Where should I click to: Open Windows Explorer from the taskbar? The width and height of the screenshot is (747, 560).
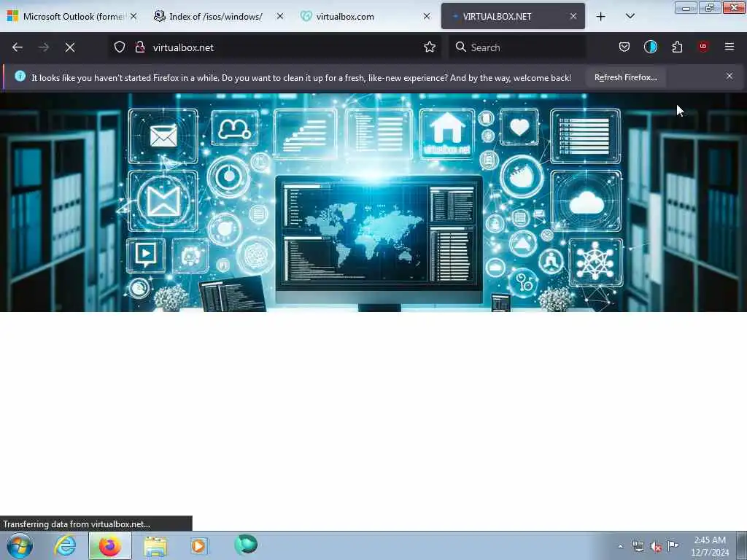pos(155,546)
